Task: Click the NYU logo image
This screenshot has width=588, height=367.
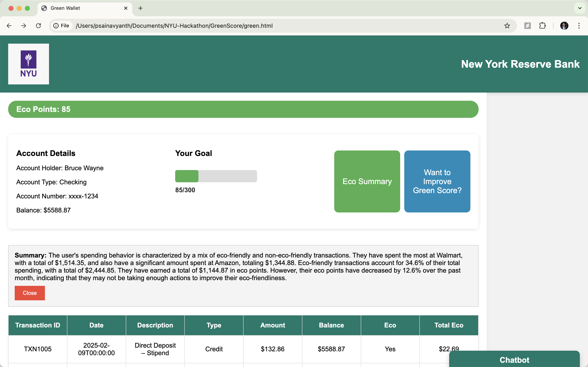Action: 29,64
